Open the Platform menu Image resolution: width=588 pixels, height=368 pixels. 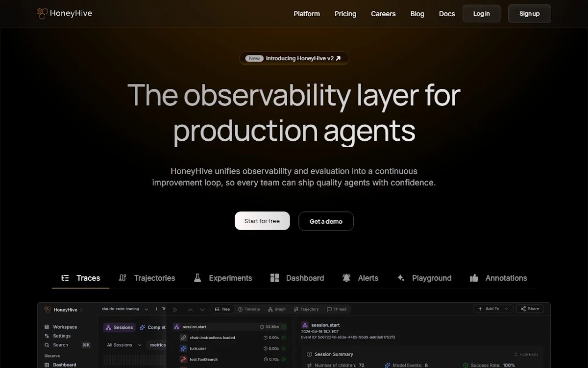tap(307, 14)
